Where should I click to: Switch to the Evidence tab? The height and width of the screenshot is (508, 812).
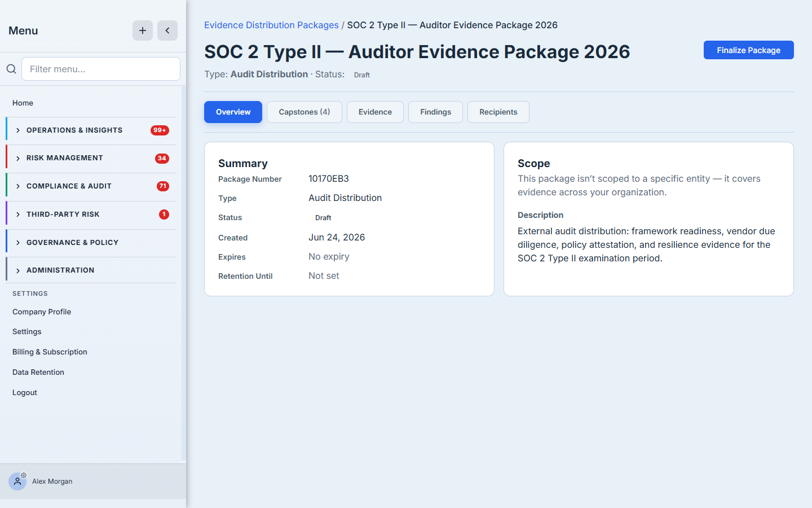[375, 112]
